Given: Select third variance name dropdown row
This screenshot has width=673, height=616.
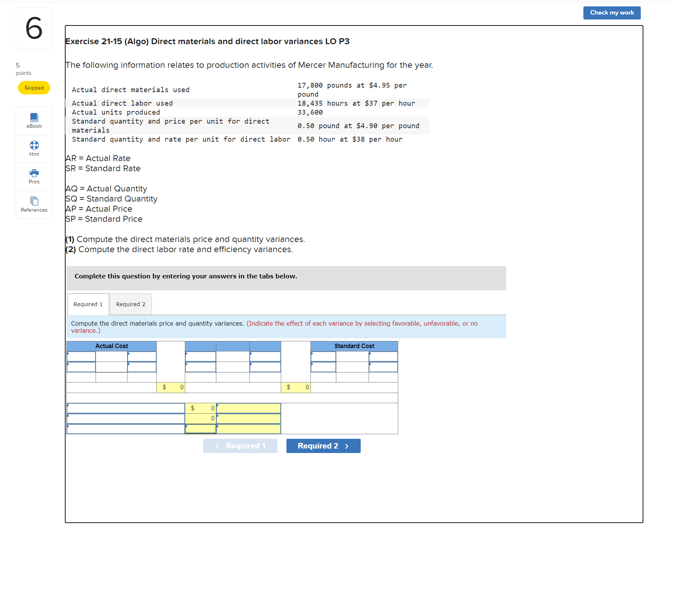Looking at the screenshot, I should (x=126, y=429).
